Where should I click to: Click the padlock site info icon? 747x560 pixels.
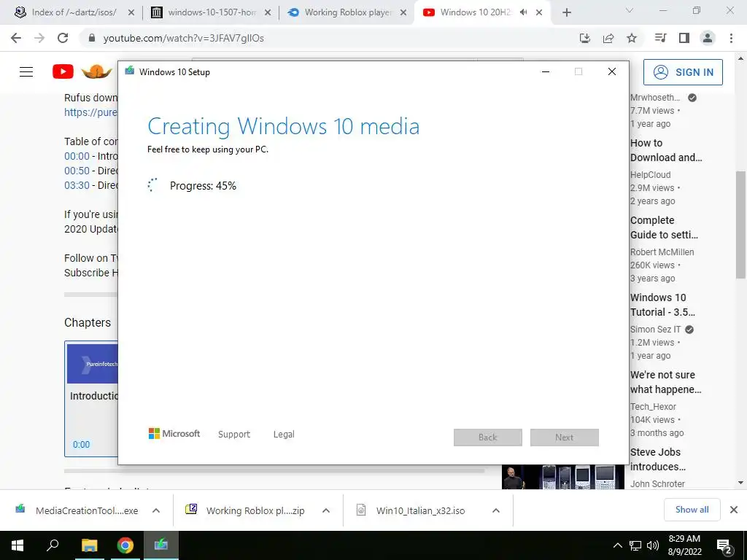point(92,38)
